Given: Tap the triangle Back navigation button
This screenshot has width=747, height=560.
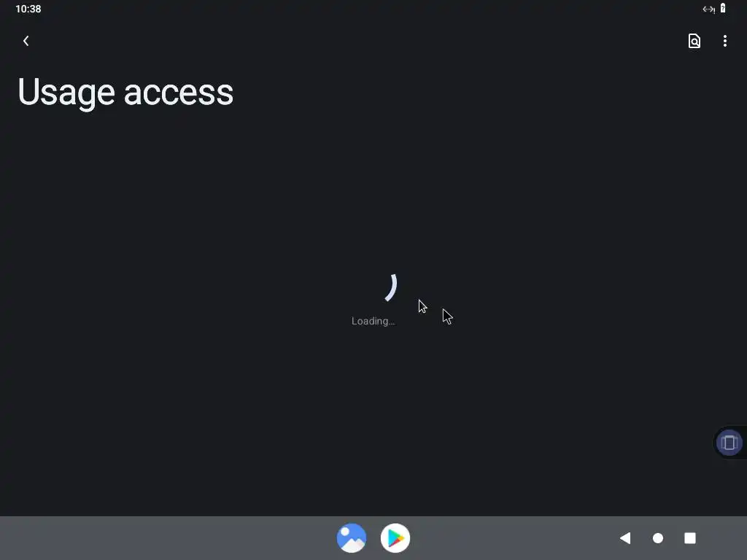Looking at the screenshot, I should (x=625, y=538).
